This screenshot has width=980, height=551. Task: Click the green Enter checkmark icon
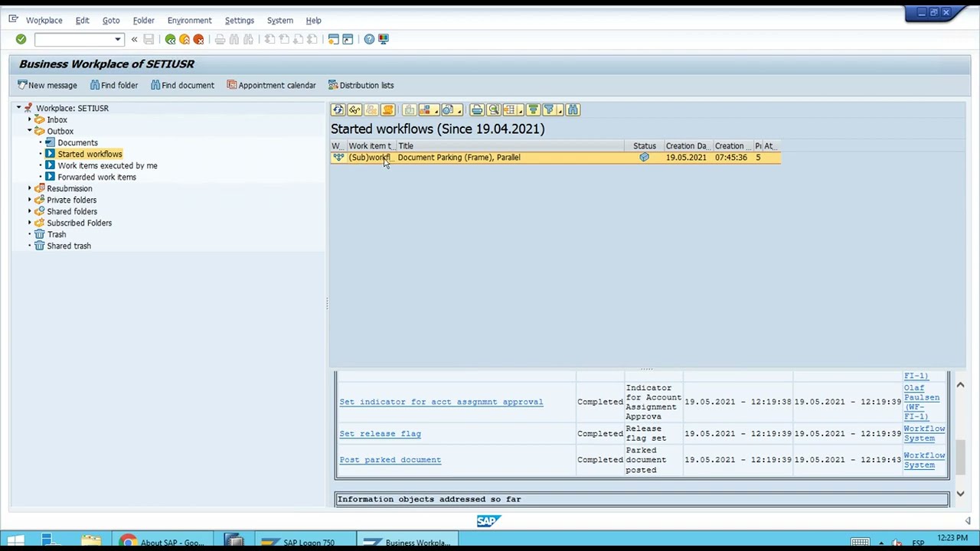coord(21,39)
